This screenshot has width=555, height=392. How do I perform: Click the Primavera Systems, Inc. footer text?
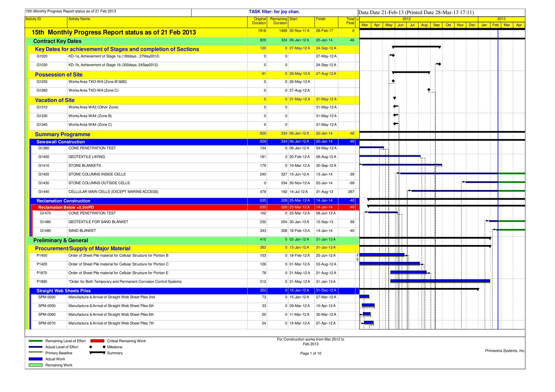505,351
